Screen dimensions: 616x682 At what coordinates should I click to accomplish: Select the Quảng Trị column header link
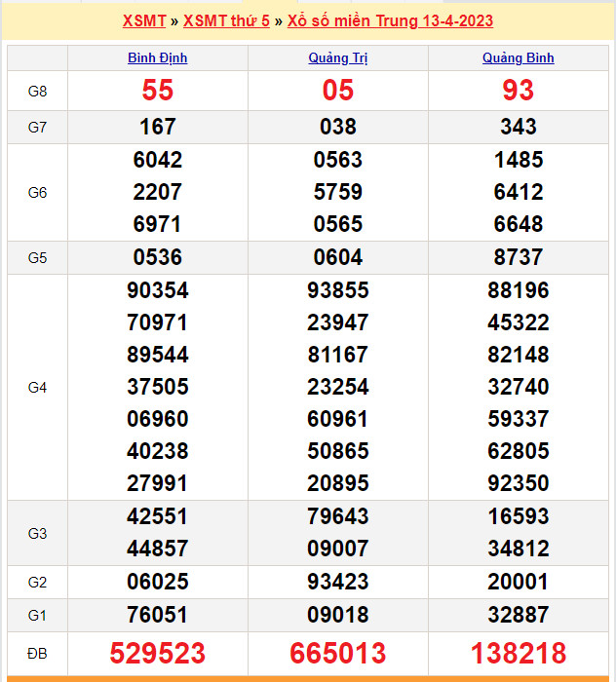[338, 57]
